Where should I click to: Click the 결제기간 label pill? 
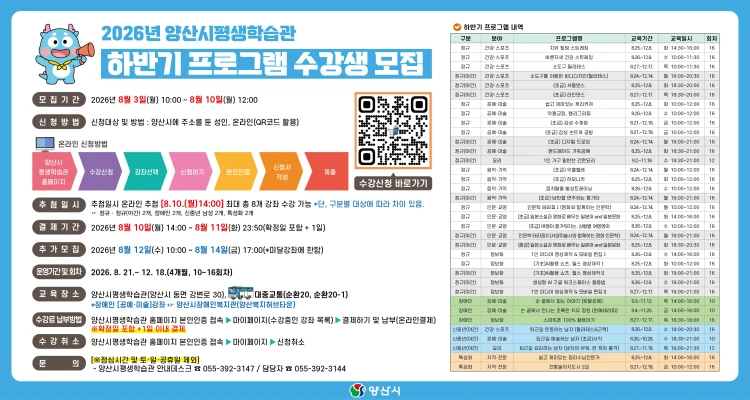[x=59, y=227]
